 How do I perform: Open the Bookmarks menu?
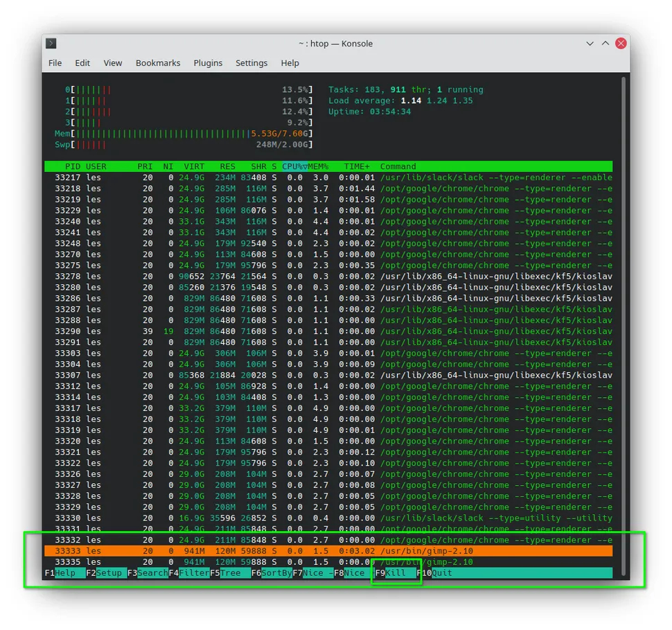tap(158, 63)
